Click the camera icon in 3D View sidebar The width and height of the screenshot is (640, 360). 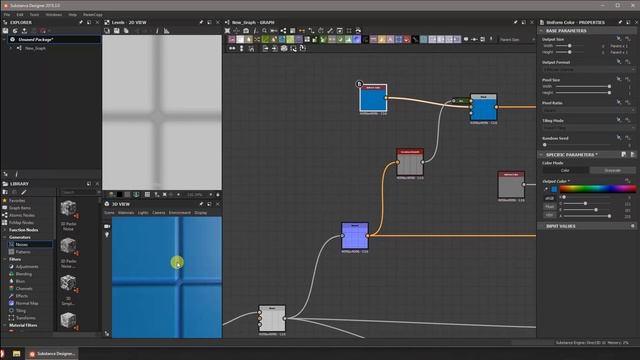[107, 226]
